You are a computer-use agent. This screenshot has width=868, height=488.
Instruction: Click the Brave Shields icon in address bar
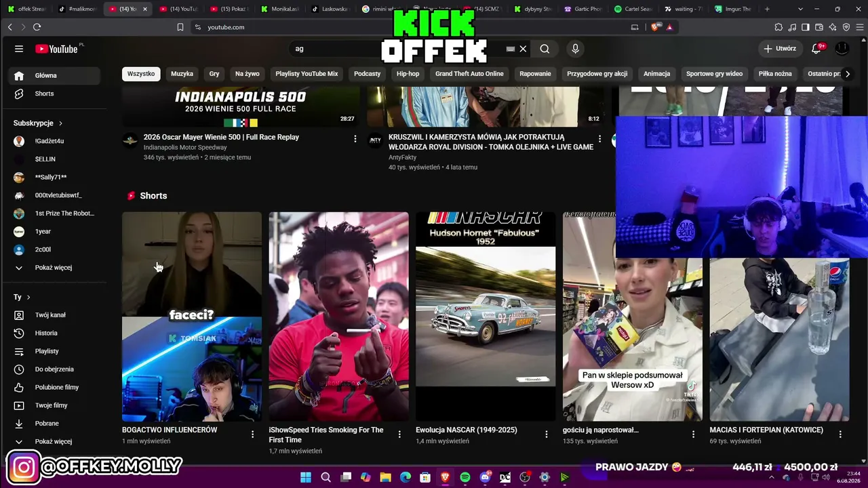pyautogui.click(x=654, y=27)
